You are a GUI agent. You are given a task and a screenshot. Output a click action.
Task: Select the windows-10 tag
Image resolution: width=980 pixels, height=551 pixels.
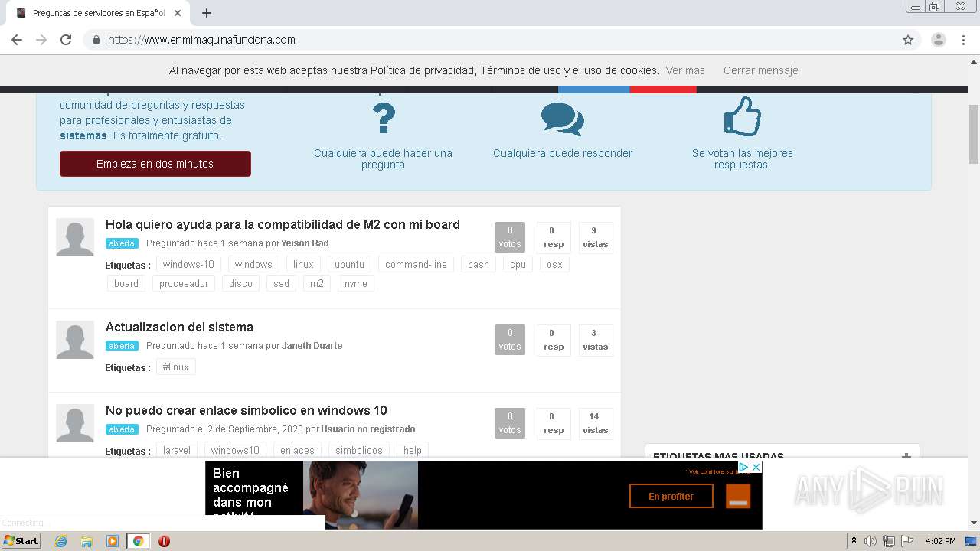click(x=188, y=264)
